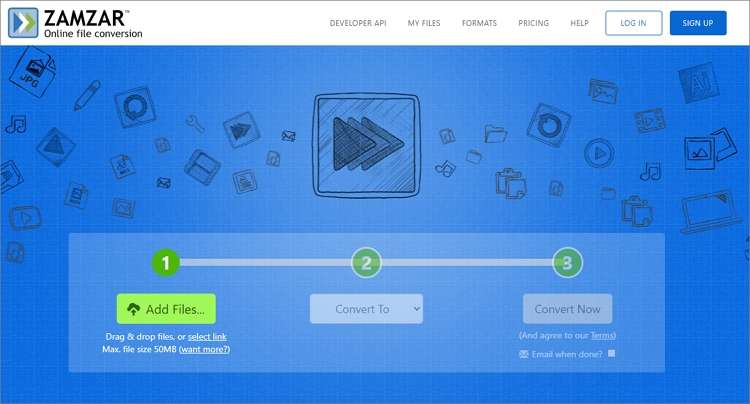Click the envelope icon beside Email when done
The width and height of the screenshot is (750, 404).
pos(524,354)
